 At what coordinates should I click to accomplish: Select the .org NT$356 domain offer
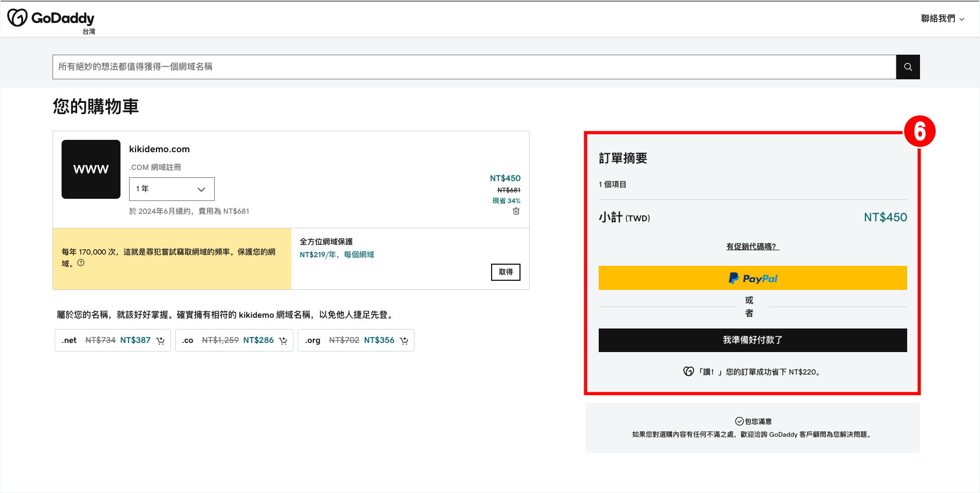pos(356,340)
